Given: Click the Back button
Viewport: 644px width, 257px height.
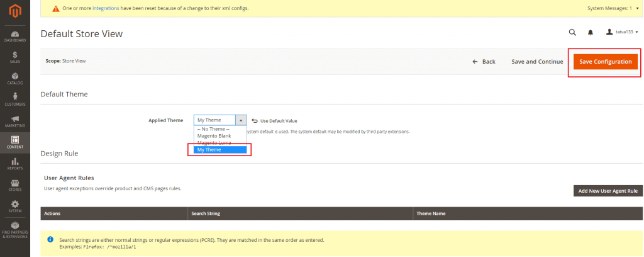Looking at the screenshot, I should 484,62.
